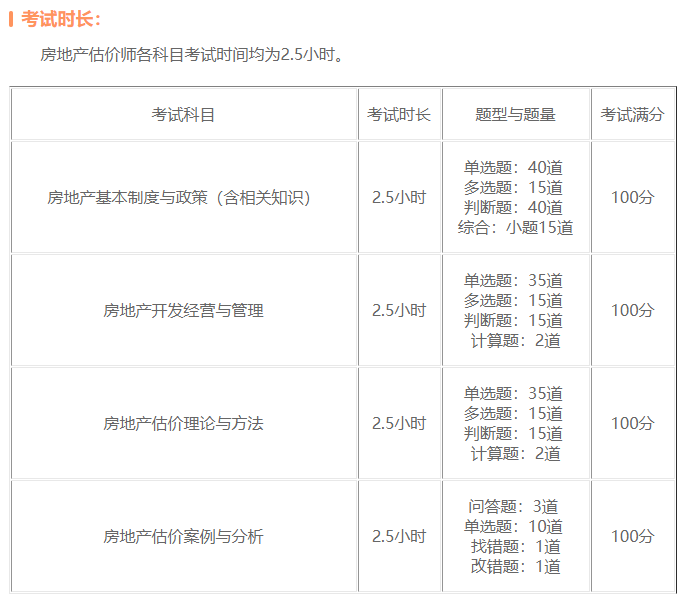
Task: Click the 综合：小题15道 line
Action: pos(515,227)
